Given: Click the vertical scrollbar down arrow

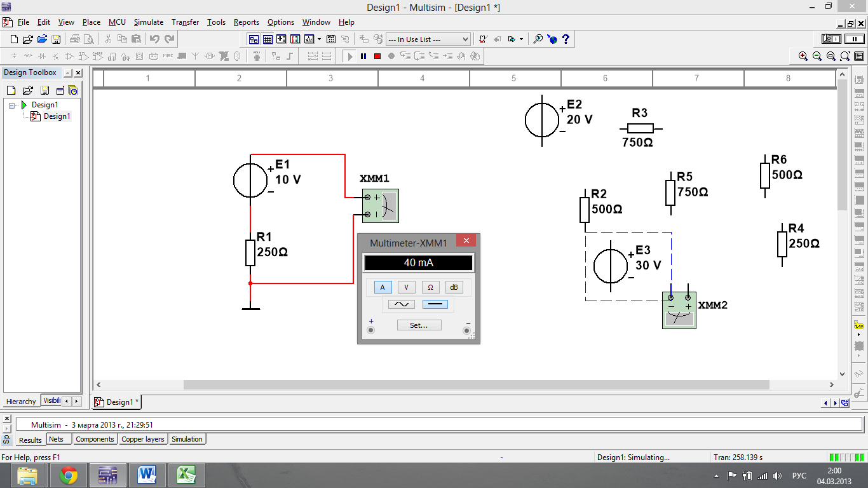Looking at the screenshot, I should [x=843, y=374].
